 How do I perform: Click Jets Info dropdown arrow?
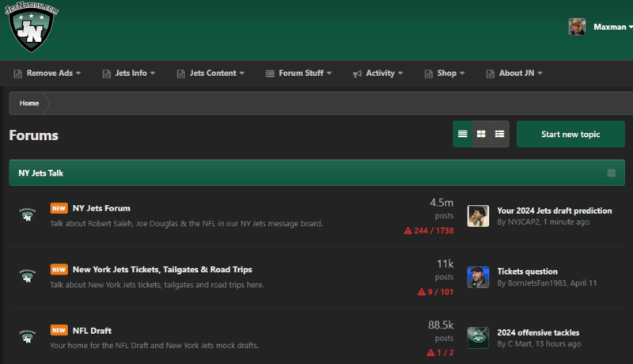point(153,74)
